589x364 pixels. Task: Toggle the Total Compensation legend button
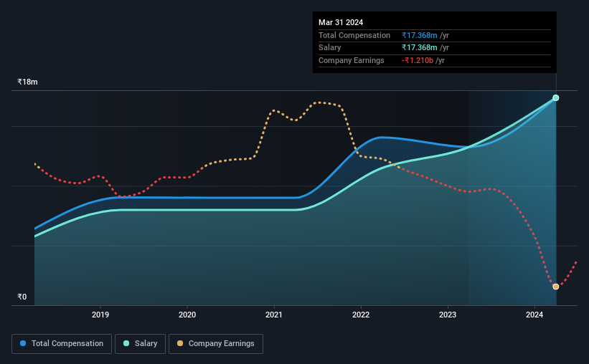(x=62, y=344)
